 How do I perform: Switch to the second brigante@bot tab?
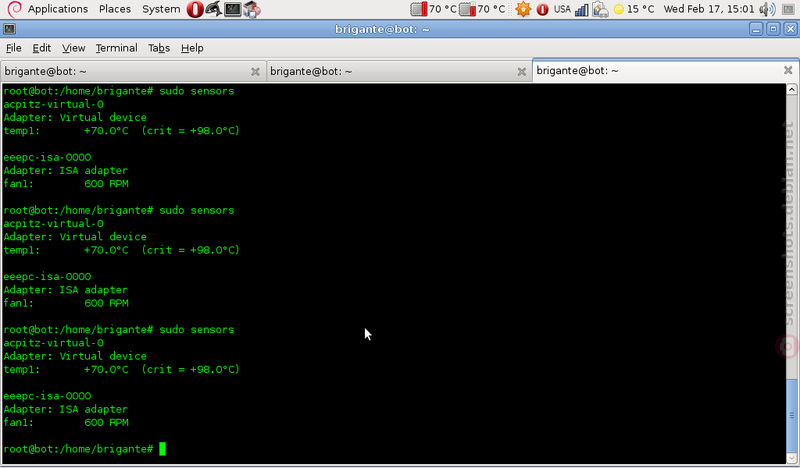pos(399,71)
